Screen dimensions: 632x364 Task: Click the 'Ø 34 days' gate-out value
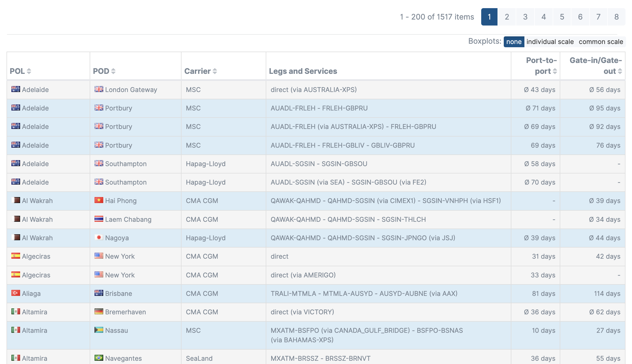point(605,219)
